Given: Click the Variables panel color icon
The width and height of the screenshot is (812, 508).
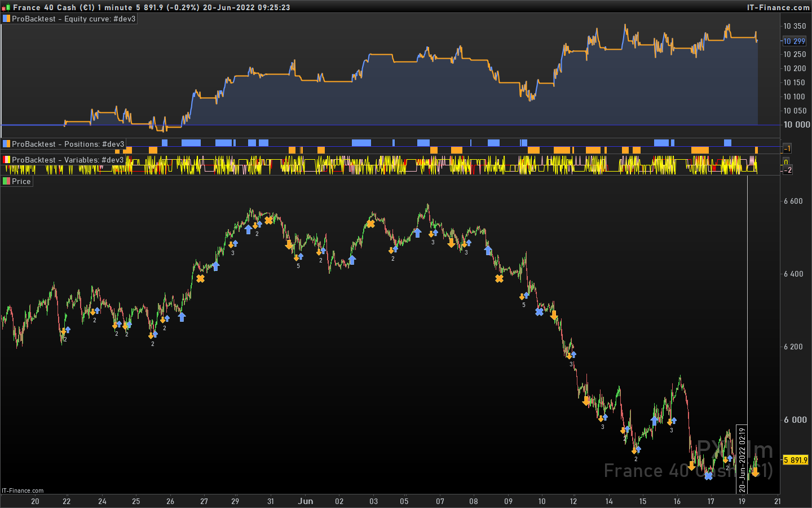Looking at the screenshot, I should click(x=7, y=160).
